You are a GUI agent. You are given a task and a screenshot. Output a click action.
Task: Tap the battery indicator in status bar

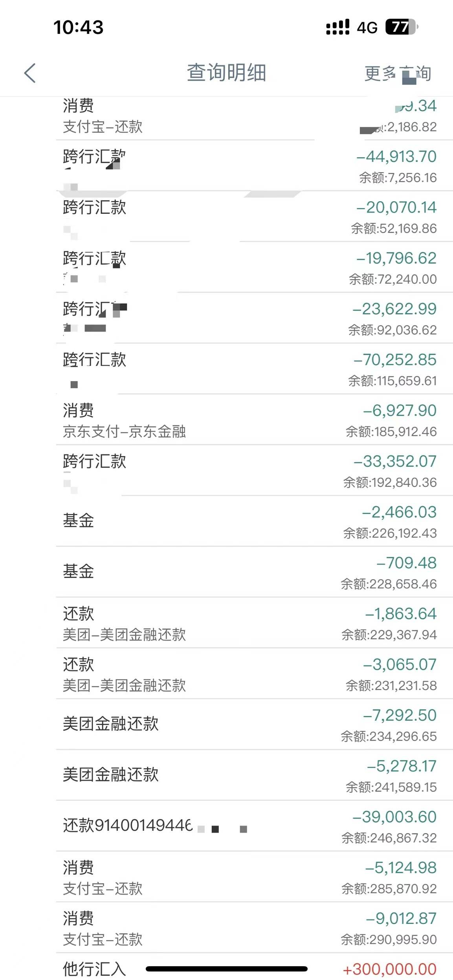pos(402,27)
